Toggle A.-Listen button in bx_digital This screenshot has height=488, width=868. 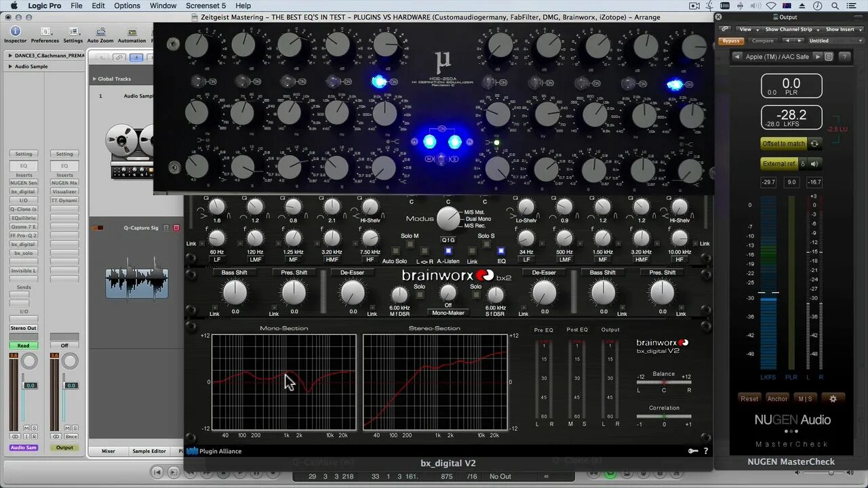[x=448, y=251]
